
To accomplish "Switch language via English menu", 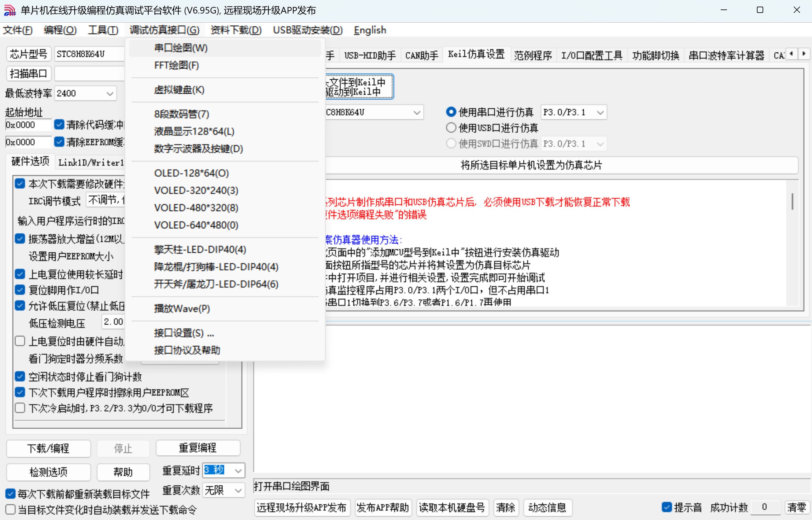I will pos(370,30).
